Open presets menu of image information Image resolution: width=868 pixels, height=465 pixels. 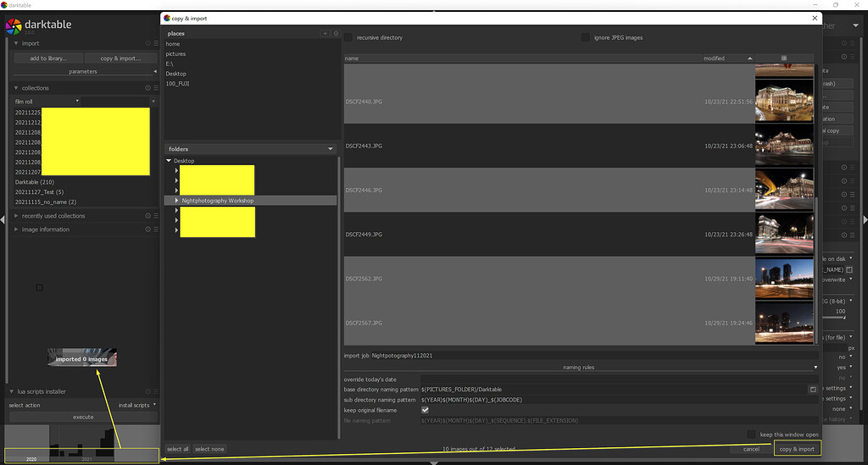pyautogui.click(x=156, y=230)
